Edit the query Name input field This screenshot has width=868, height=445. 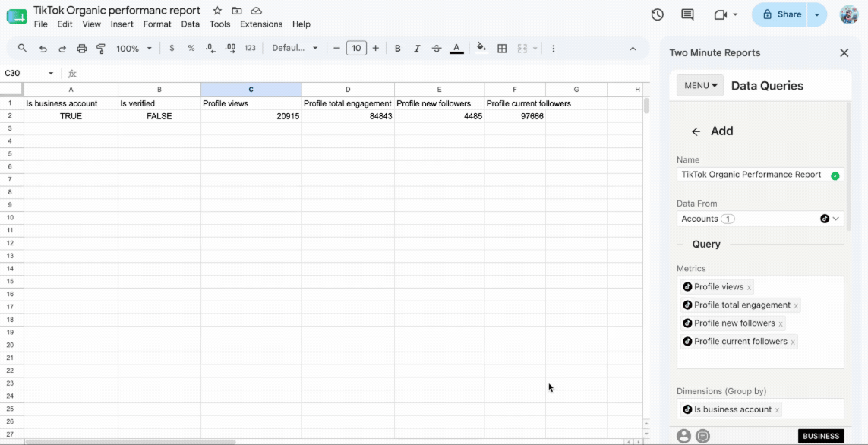pos(760,175)
